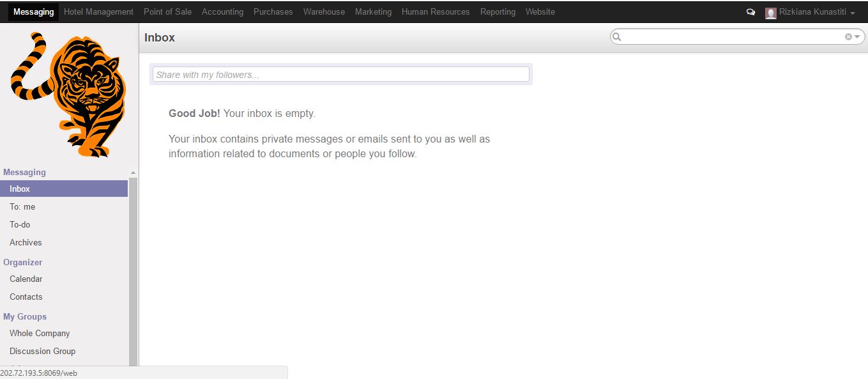868x379 pixels.
Task: Click the Share with my followers field
Action: pos(341,75)
